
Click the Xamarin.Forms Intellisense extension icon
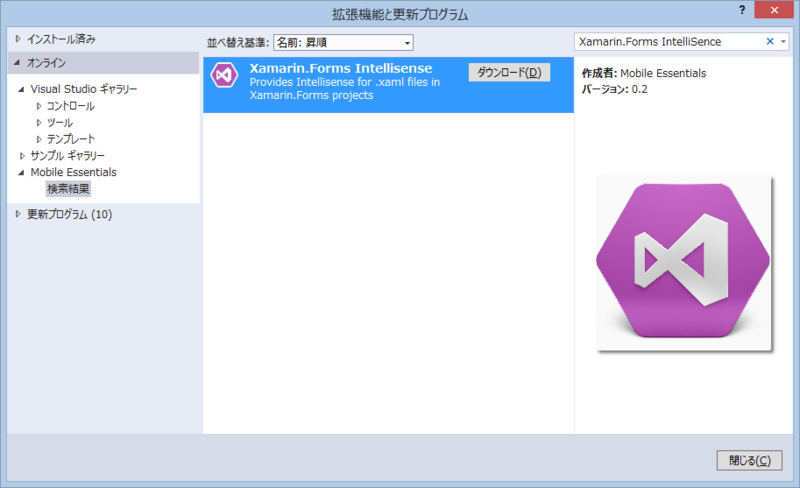[224, 75]
